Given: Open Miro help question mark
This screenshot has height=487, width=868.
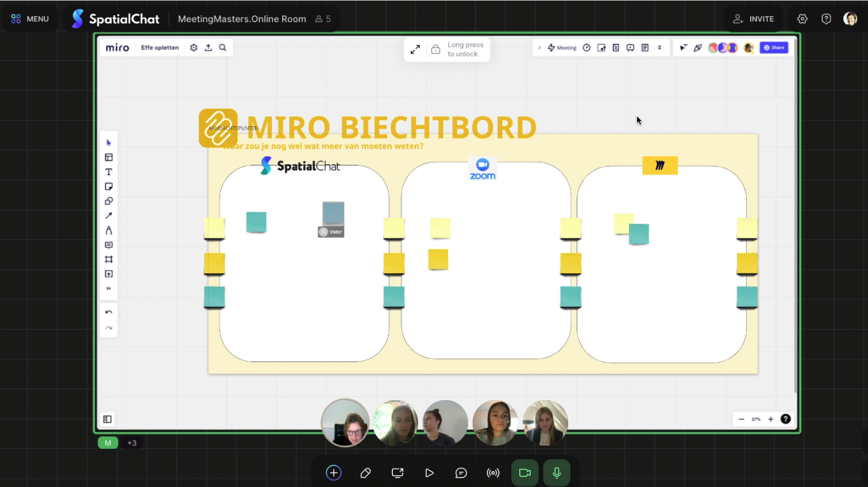Looking at the screenshot, I should 786,419.
